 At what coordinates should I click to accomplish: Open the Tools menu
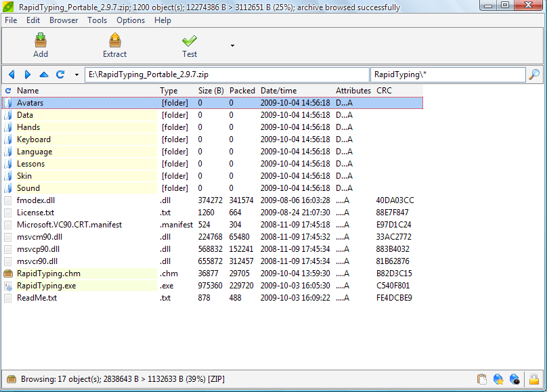click(x=97, y=20)
